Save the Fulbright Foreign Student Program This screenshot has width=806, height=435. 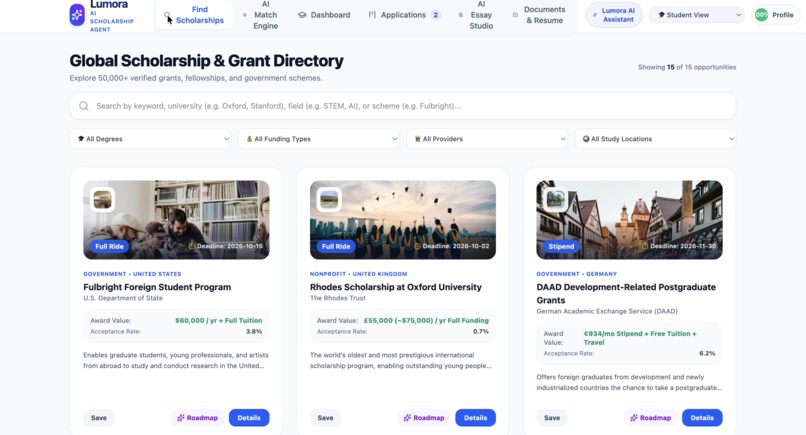99,418
